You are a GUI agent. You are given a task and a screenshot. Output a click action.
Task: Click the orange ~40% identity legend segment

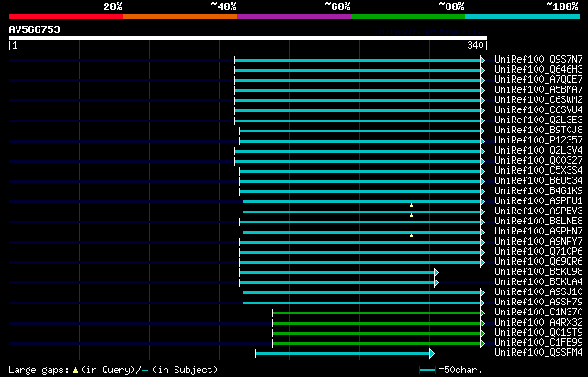point(180,17)
